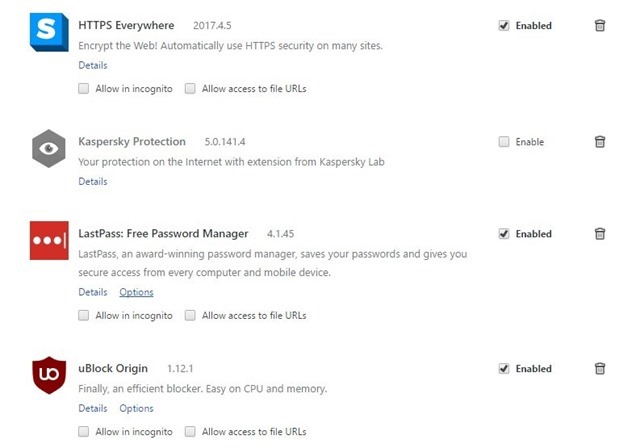The width and height of the screenshot is (640, 448).
Task: Delete uBlock Origin with trash icon
Action: click(x=600, y=369)
